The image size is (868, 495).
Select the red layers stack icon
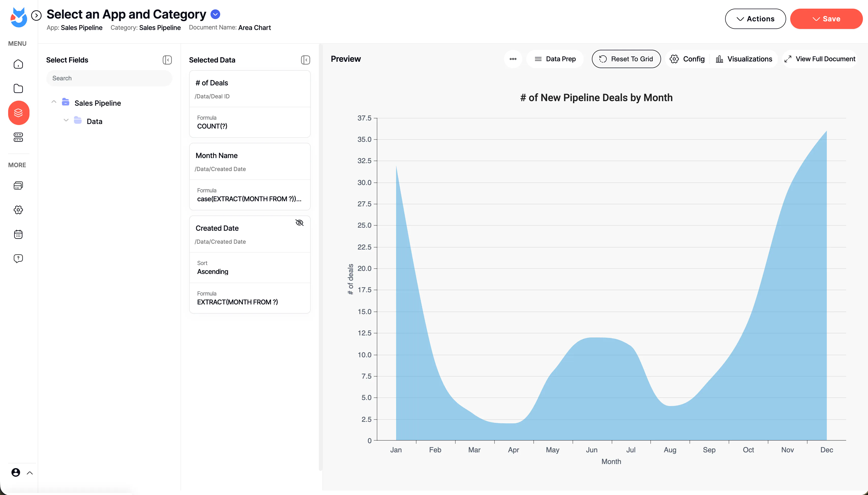(19, 113)
